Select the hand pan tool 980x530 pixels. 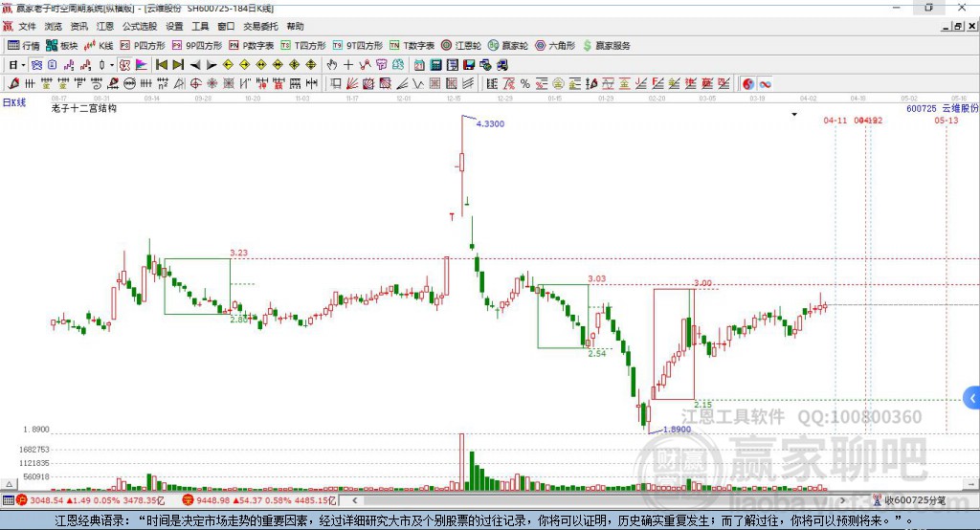(x=332, y=65)
